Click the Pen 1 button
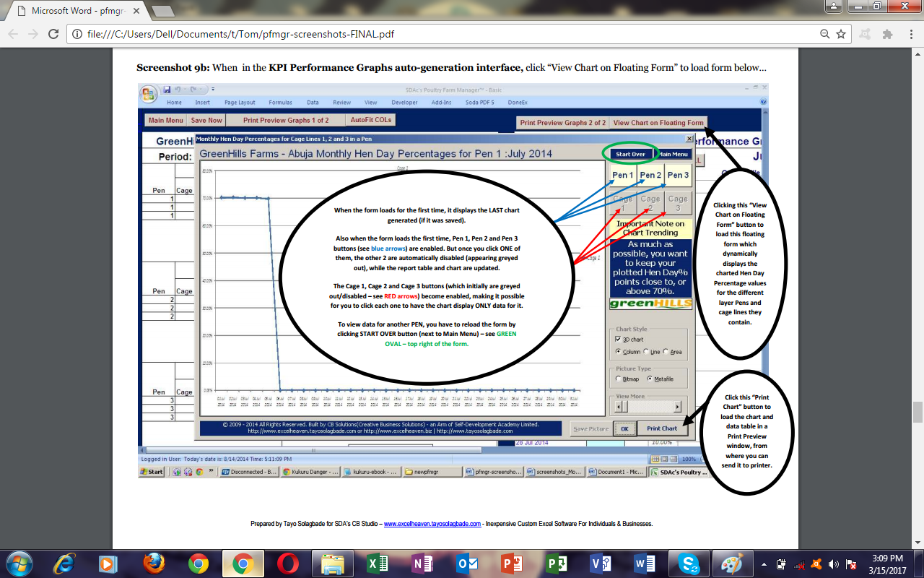The height and width of the screenshot is (578, 924). click(623, 176)
